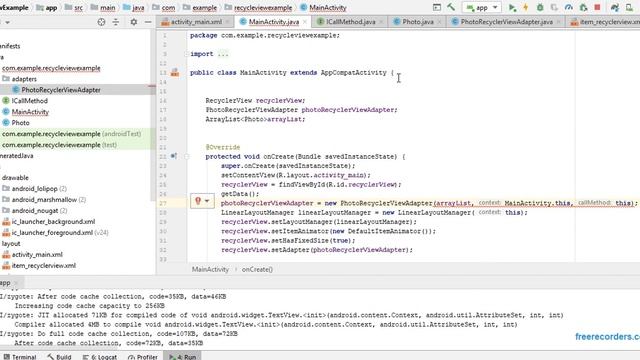Close the activity_main.xml tab
Viewport: 640px width, 360px height.
[x=227, y=22]
